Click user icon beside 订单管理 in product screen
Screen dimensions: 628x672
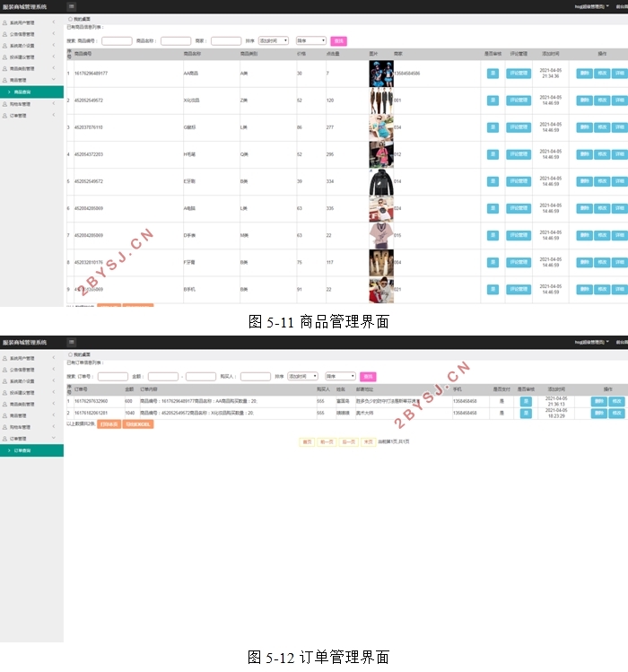(4, 116)
